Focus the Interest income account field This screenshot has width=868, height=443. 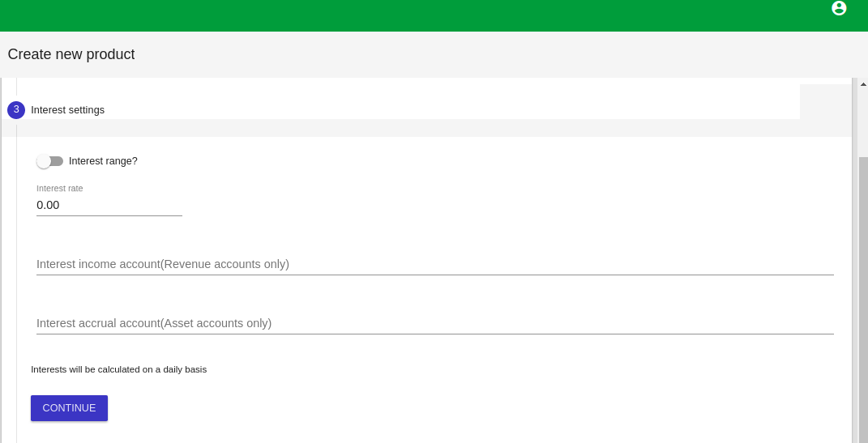pos(434,264)
